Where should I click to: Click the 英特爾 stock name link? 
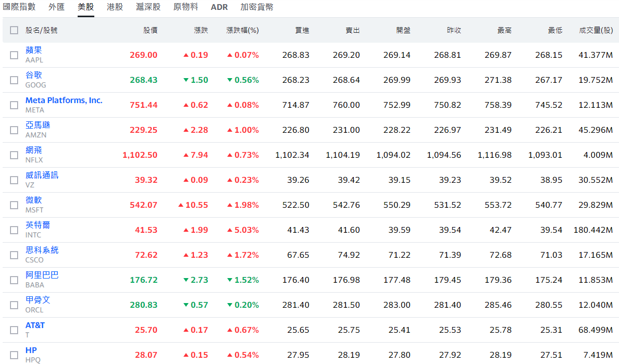click(x=38, y=225)
